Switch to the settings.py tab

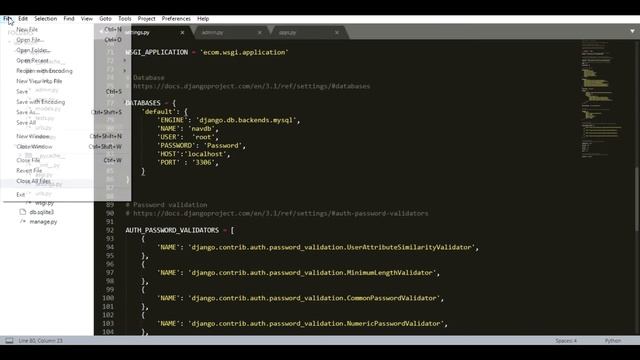(x=143, y=32)
